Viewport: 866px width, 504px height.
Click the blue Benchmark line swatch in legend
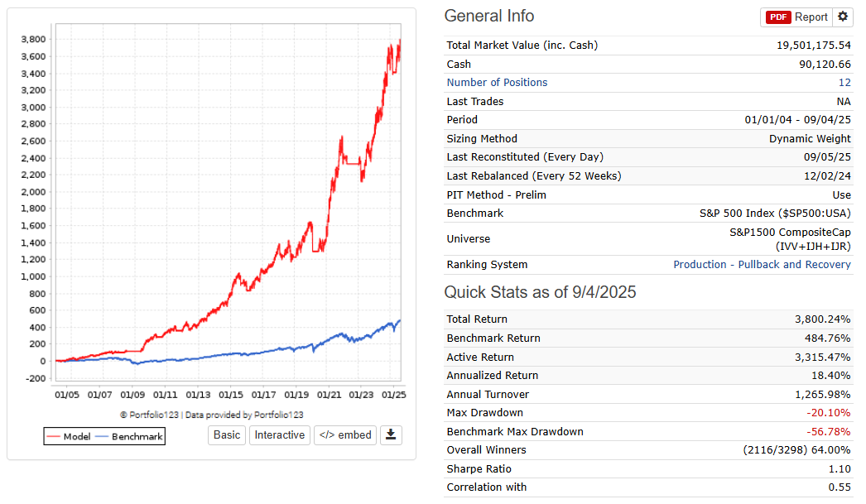[102, 436]
